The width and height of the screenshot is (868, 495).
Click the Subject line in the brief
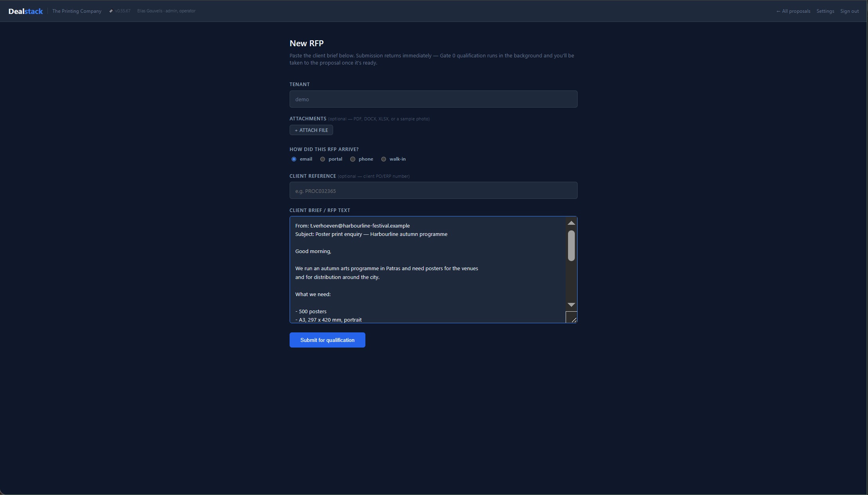click(371, 234)
